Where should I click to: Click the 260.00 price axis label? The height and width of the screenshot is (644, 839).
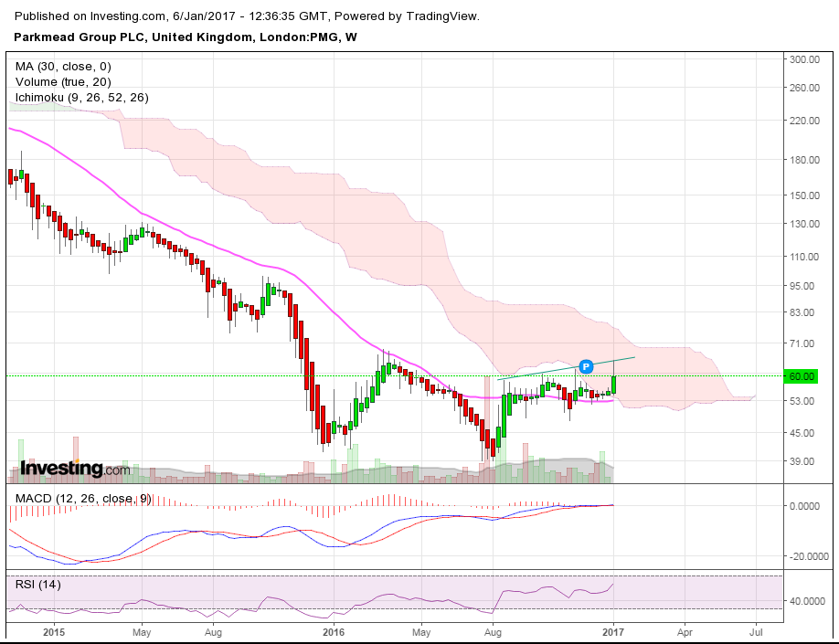click(x=804, y=88)
